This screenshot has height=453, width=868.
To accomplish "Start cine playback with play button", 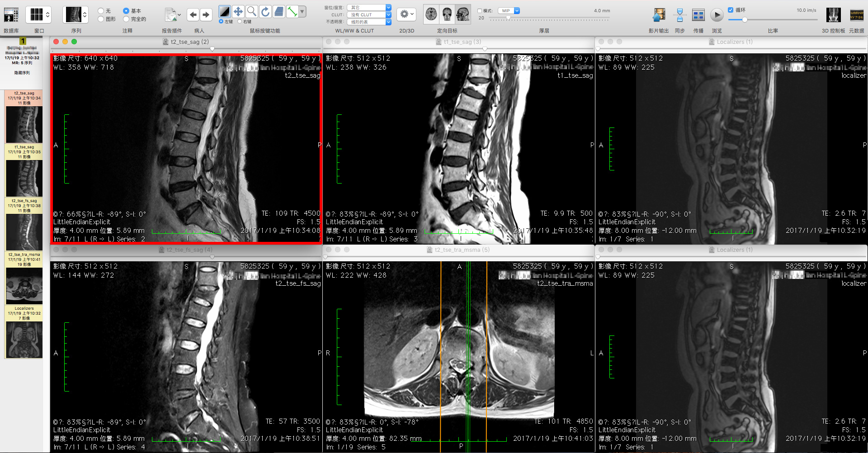I will point(717,15).
